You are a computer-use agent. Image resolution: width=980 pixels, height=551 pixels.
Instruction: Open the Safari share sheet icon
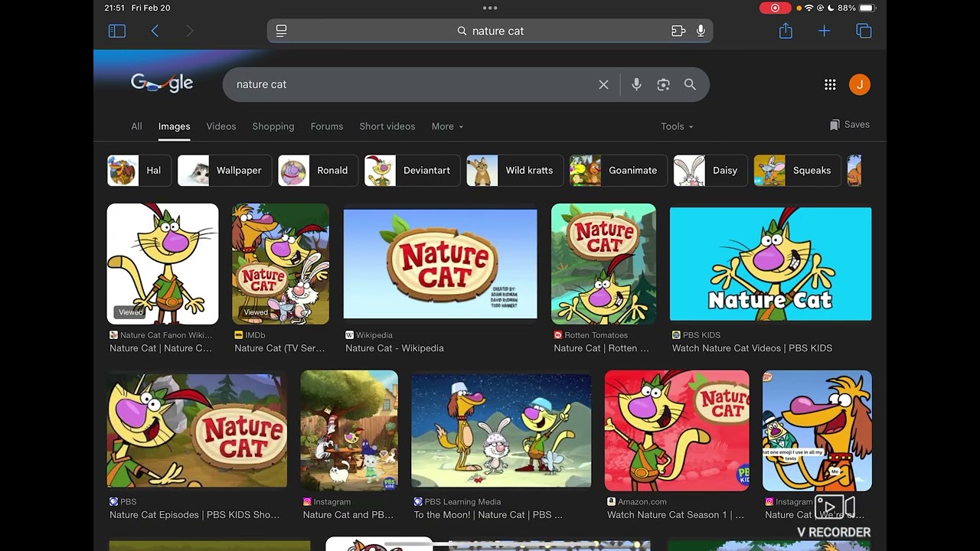click(x=786, y=31)
